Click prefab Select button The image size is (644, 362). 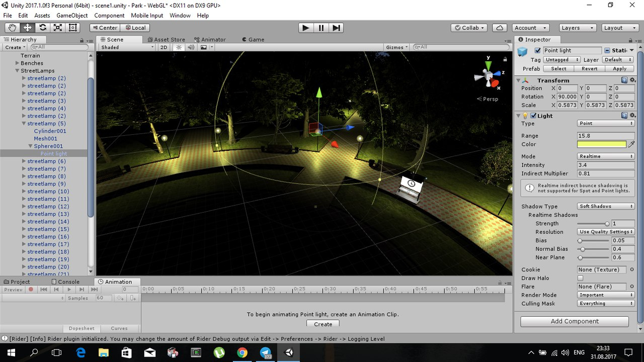point(558,69)
